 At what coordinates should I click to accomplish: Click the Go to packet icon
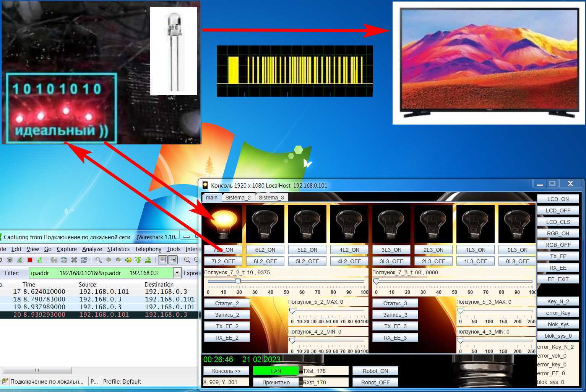point(128,260)
